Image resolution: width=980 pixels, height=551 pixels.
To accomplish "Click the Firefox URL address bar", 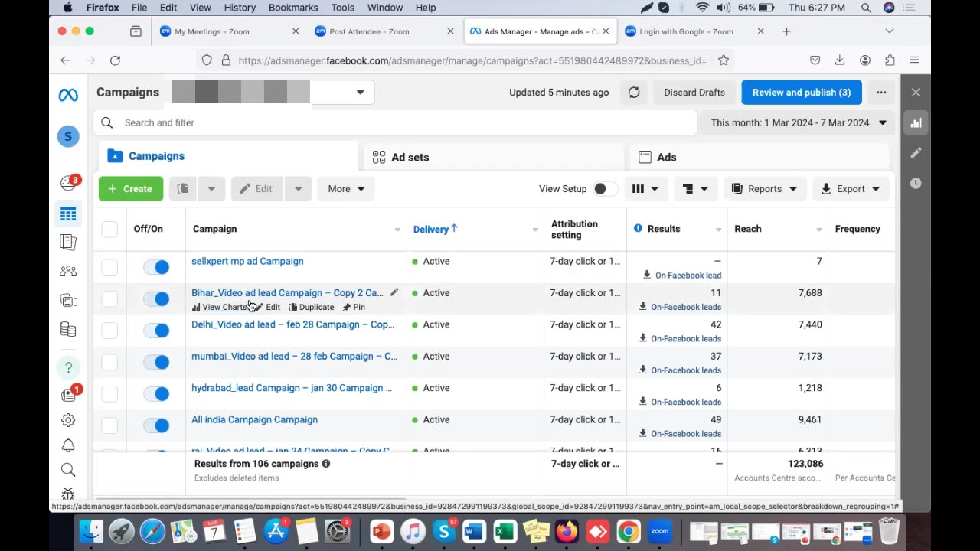I will tap(471, 60).
